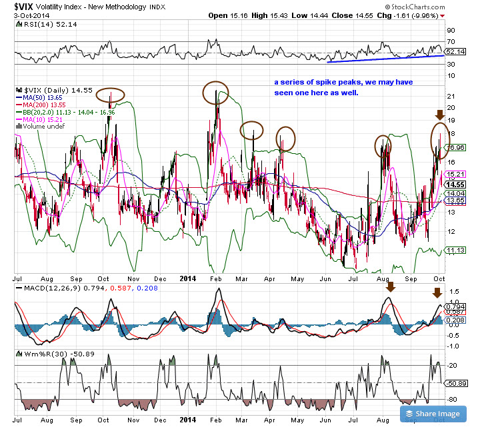This screenshot has height=429, width=504.
Task: Click the brown arrow above the October price spike
Action: [439, 115]
